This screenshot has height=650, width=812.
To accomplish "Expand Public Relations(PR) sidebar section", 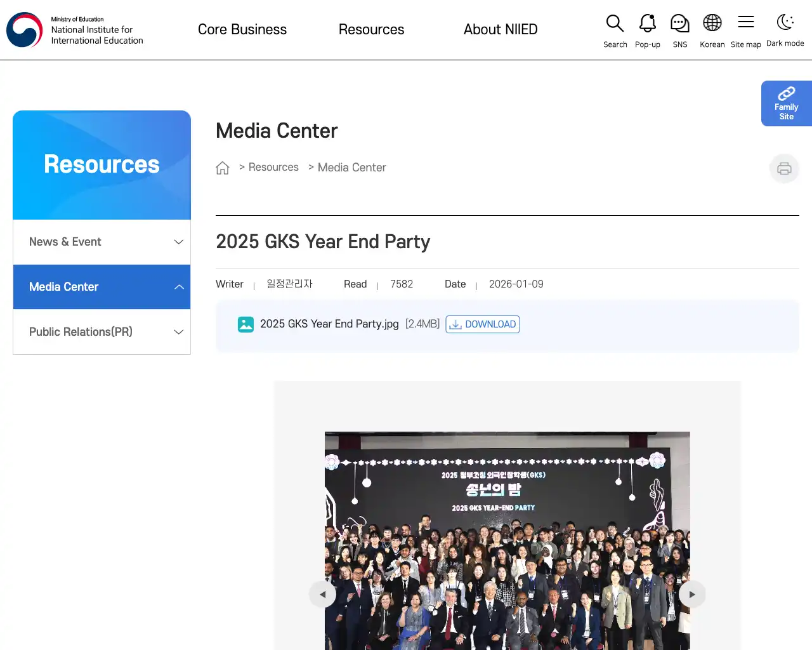I will coord(101,332).
